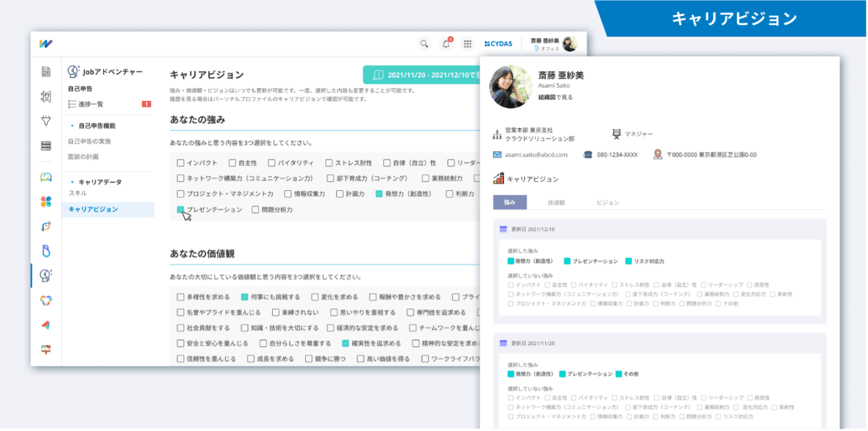868x431 pixels.
Task: Check the 問題分析力 checkbox
Action: [255, 210]
